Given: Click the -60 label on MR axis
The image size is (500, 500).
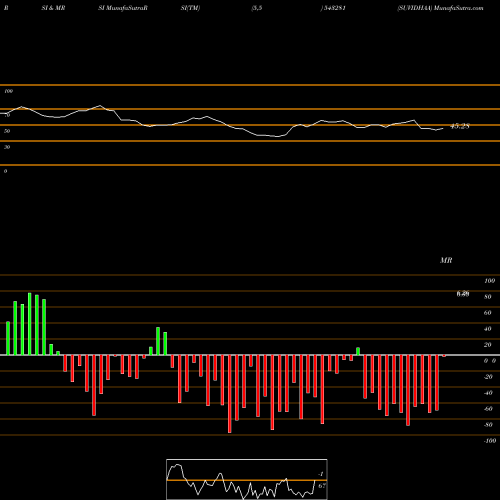Looking at the screenshot, I should tap(488, 409).
